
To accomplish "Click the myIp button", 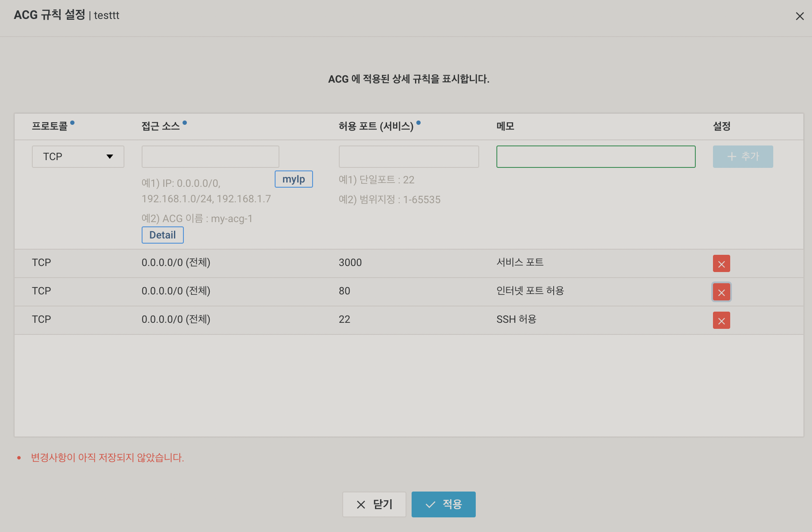I will [x=294, y=179].
